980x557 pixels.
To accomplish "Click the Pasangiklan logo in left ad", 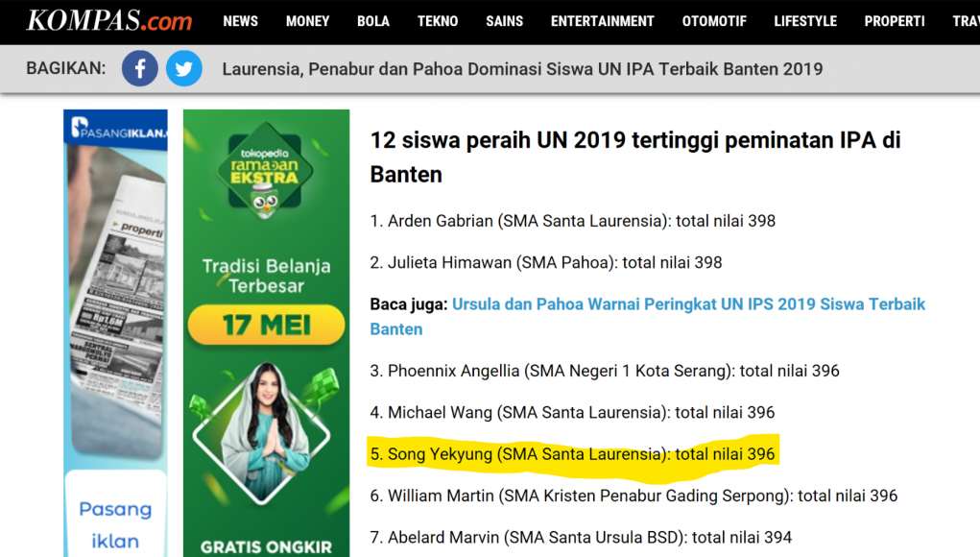I will pyautogui.click(x=117, y=130).
